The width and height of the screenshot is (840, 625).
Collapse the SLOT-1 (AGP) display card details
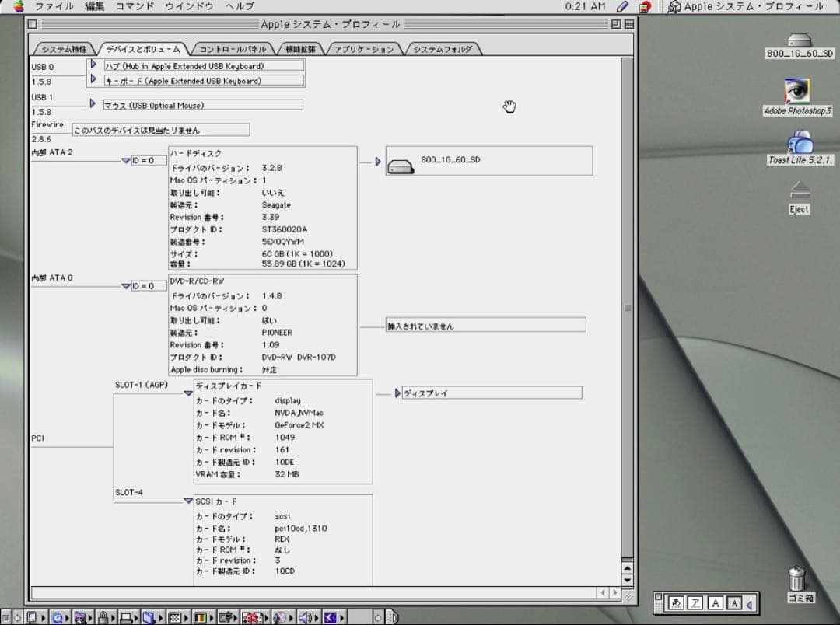[x=187, y=393]
